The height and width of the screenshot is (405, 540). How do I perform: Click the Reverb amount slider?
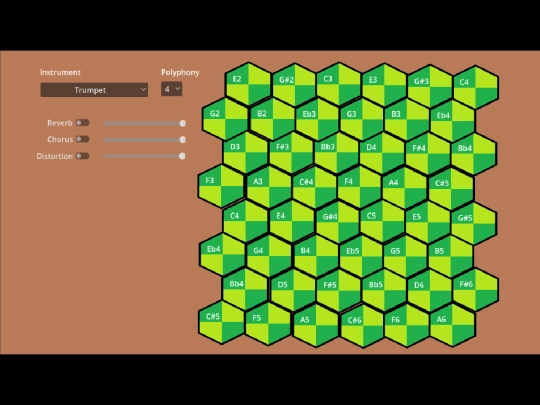(x=145, y=123)
